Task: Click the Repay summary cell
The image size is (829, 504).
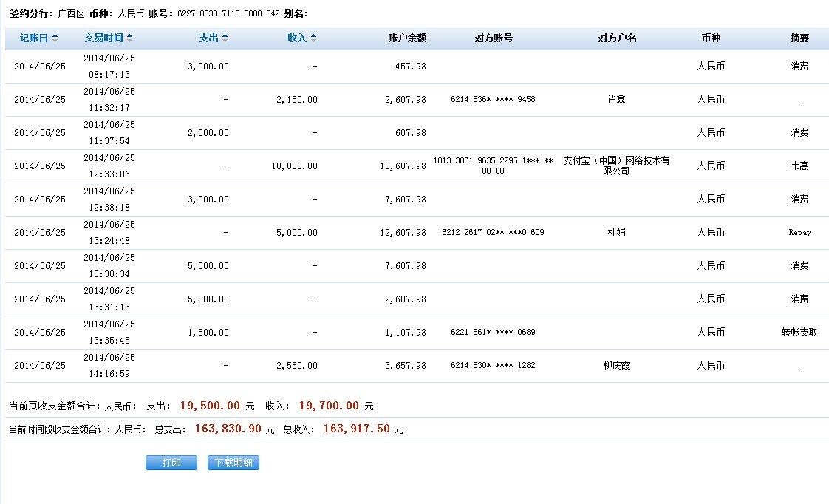Action: click(799, 233)
